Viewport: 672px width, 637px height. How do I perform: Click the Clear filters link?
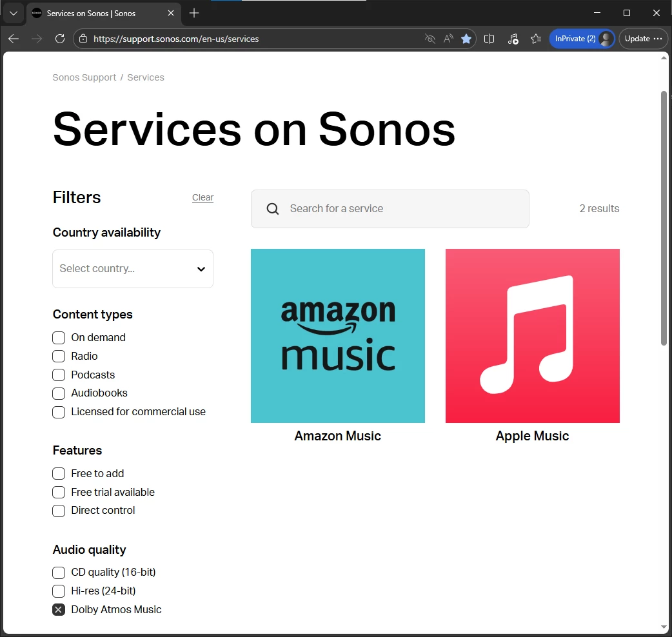pos(203,198)
